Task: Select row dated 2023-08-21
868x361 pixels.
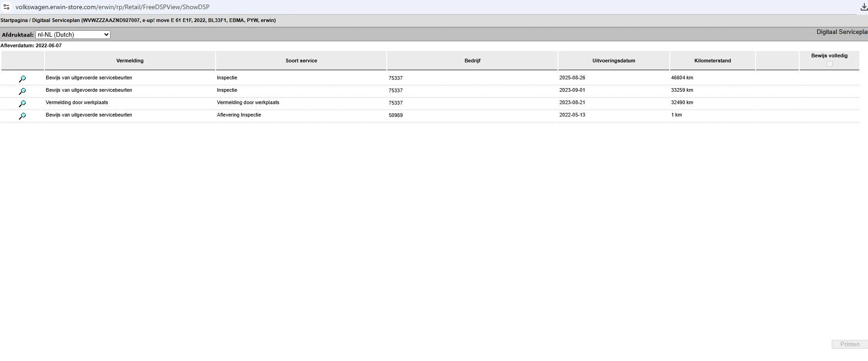Action: click(430, 103)
